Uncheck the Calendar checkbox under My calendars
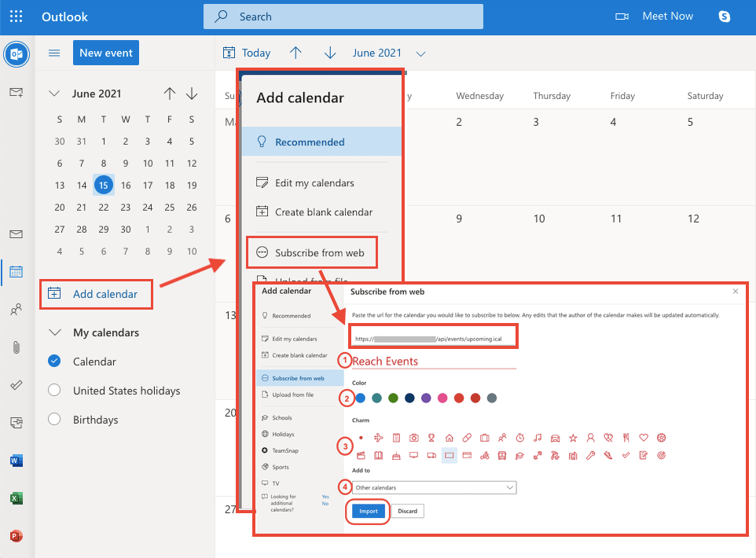This screenshot has height=558, width=756. [x=54, y=361]
